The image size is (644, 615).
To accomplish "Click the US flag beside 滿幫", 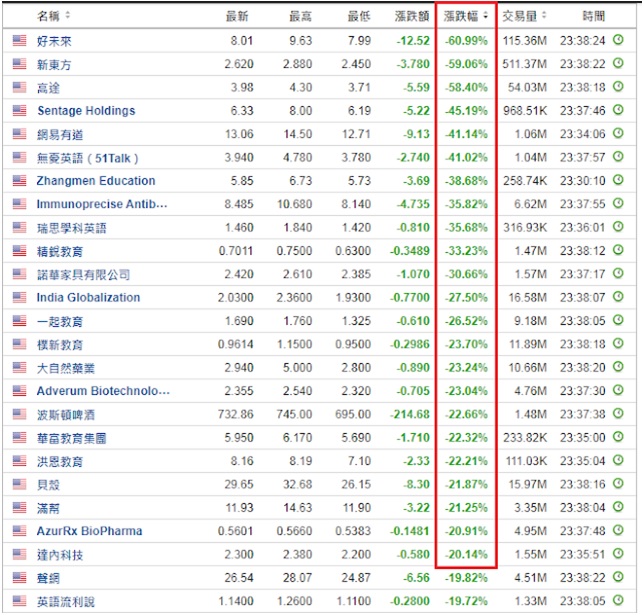I will [x=19, y=508].
